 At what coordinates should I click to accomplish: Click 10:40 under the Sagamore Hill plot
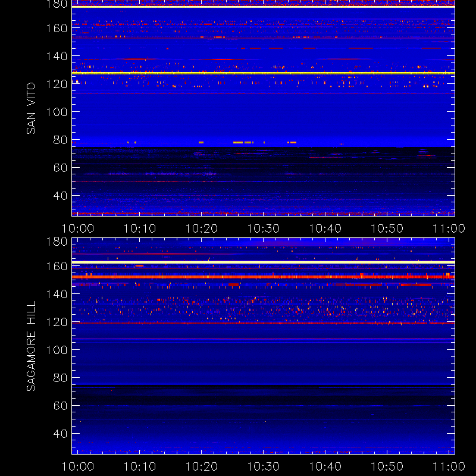click(325, 466)
